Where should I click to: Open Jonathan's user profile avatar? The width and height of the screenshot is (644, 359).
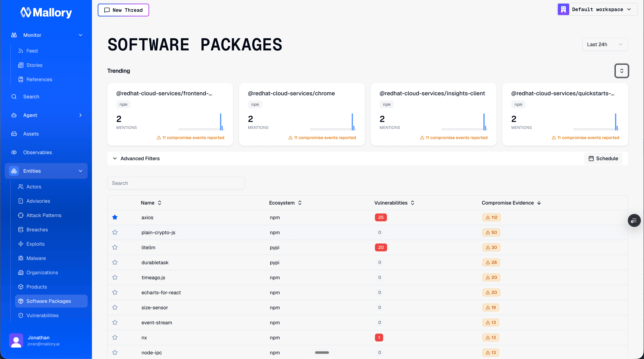tap(16, 340)
